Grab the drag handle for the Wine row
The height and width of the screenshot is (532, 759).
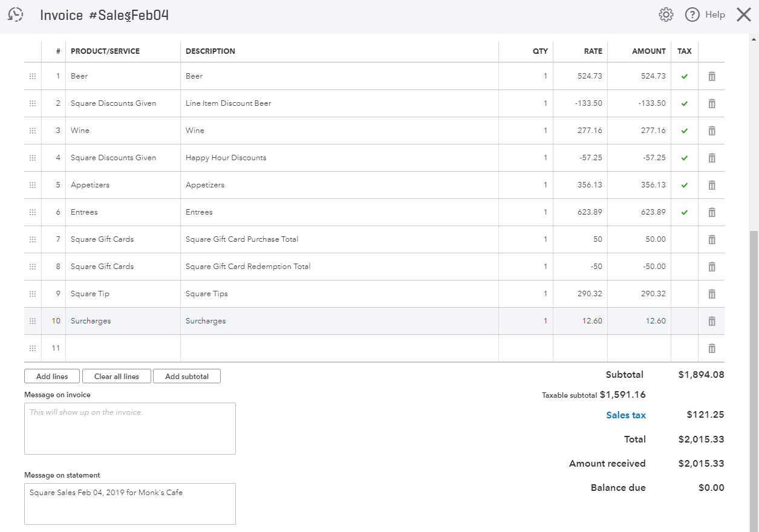pyautogui.click(x=33, y=131)
